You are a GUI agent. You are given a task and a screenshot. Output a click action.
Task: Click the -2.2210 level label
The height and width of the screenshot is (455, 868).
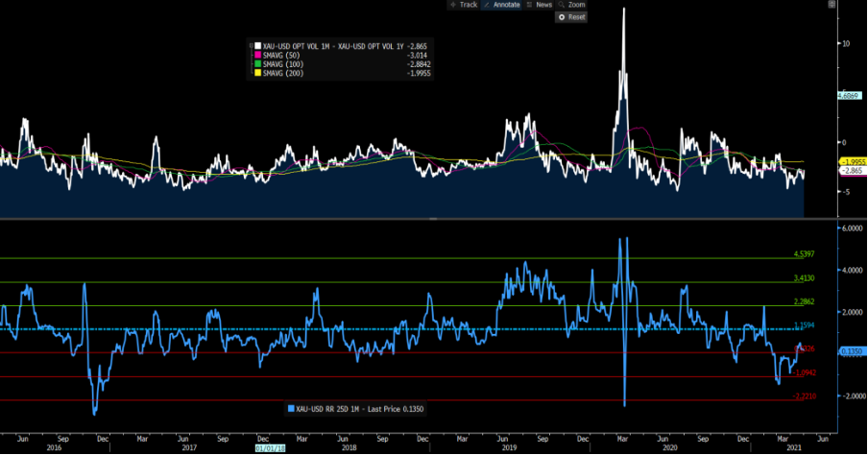pos(804,396)
